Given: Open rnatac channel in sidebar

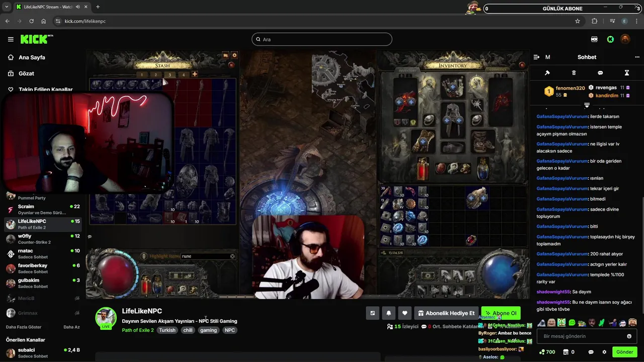Looking at the screenshot, I should pyautogui.click(x=43, y=253).
